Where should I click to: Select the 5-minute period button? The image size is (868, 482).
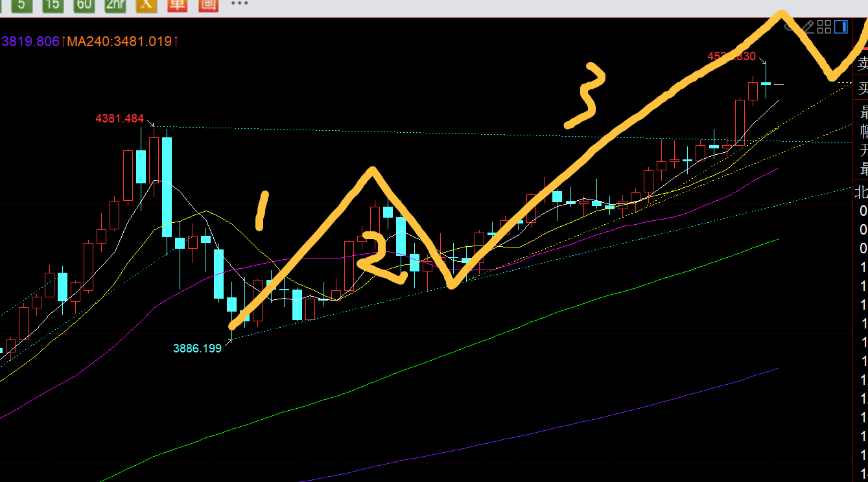[x=22, y=5]
